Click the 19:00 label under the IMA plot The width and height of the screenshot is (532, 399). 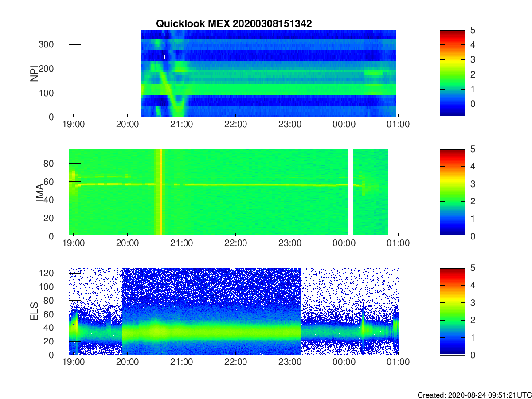pyautogui.click(x=74, y=243)
